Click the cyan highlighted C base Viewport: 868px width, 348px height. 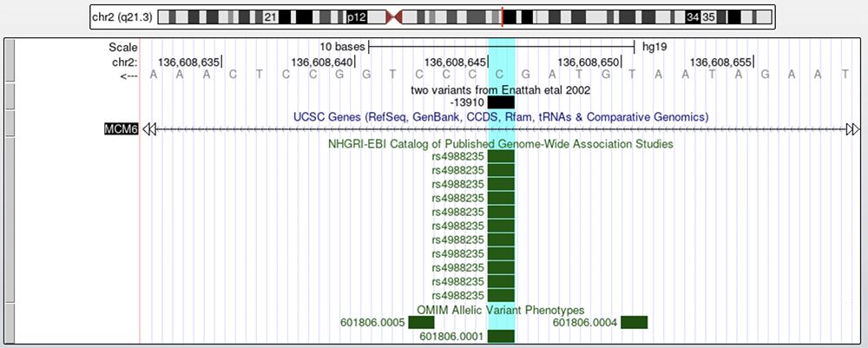click(501, 76)
